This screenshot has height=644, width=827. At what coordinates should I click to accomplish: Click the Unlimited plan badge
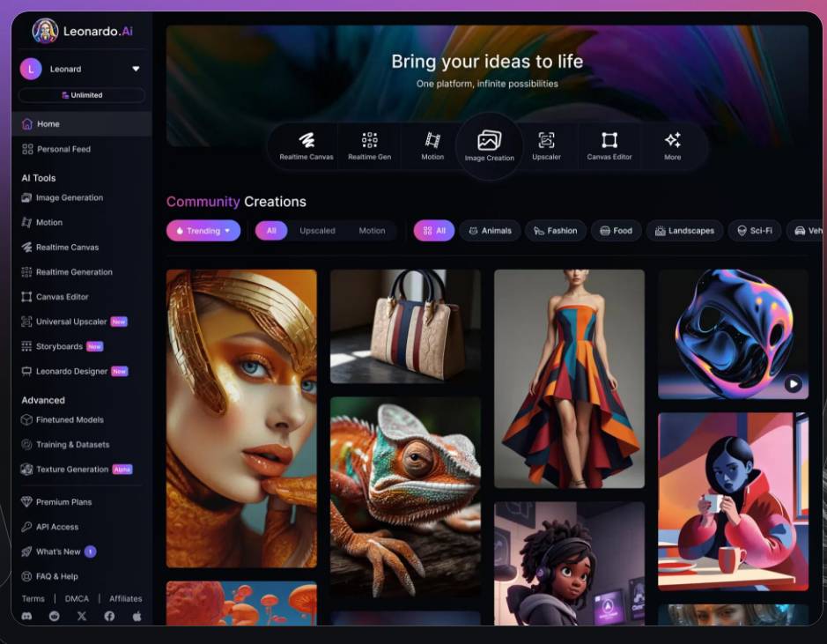tap(82, 95)
